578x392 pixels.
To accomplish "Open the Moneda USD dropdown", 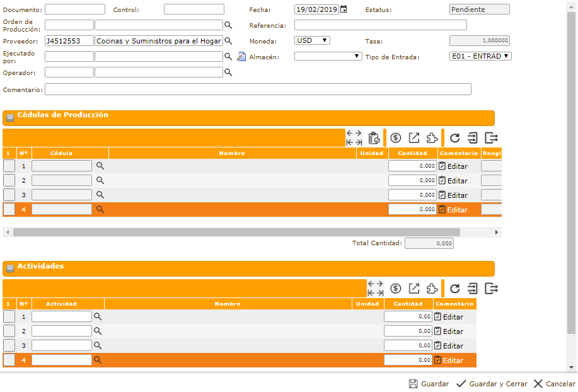I will pos(312,40).
